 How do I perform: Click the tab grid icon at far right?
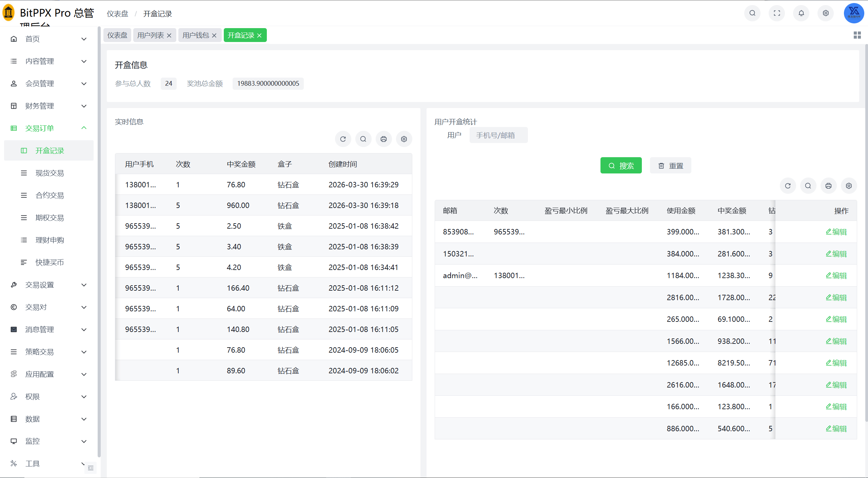pos(857,35)
